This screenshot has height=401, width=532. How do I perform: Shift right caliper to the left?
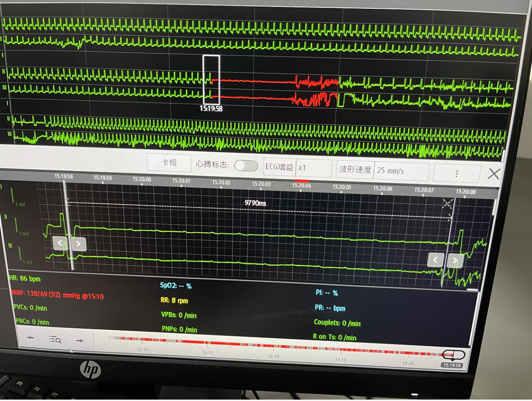tap(435, 260)
